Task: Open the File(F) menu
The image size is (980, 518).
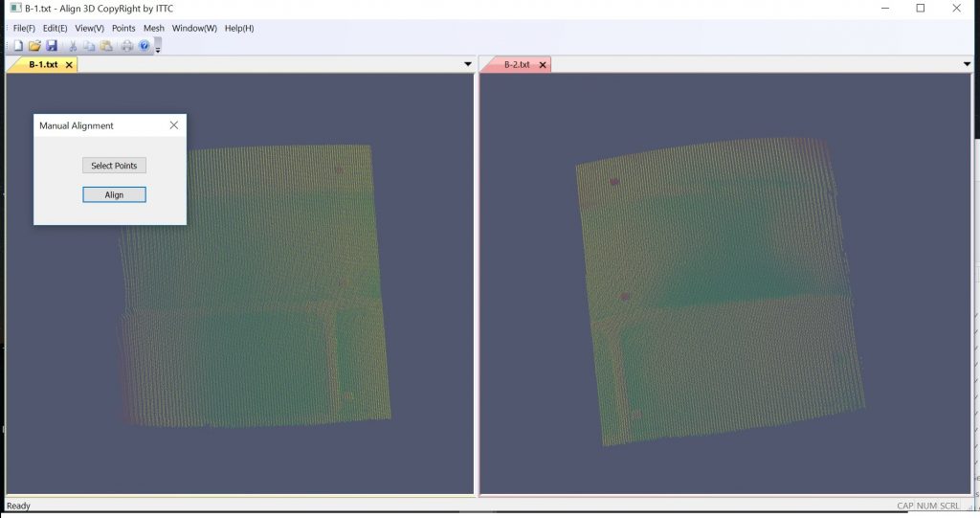Action: tap(24, 28)
